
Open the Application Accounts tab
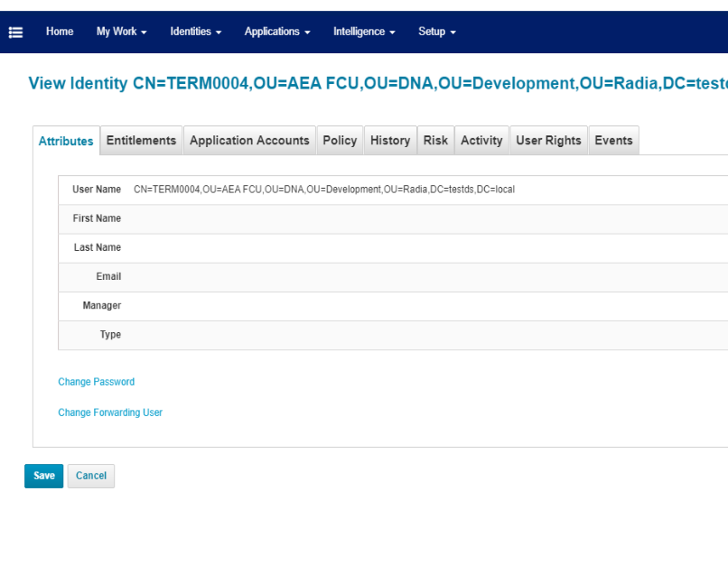[249, 140]
